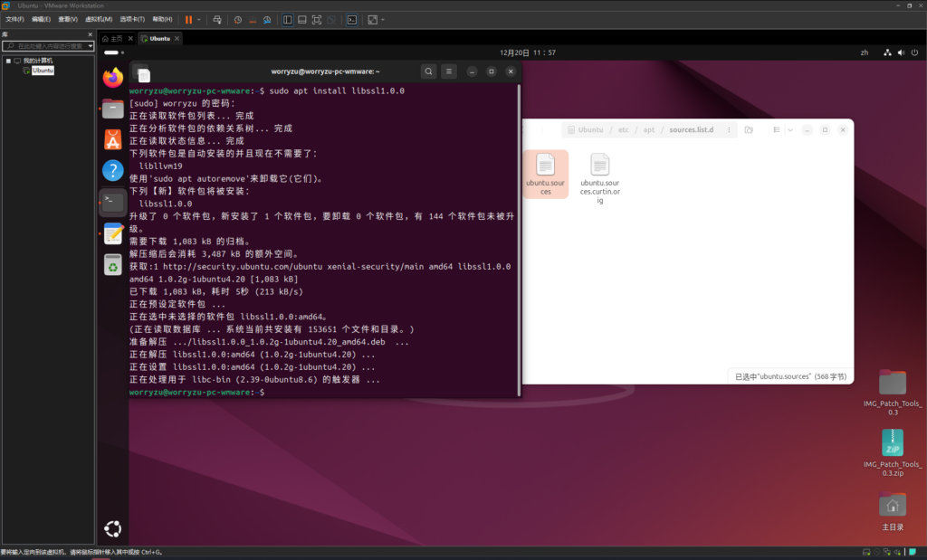Switch to the 主页 tab
This screenshot has height=560, width=927.
point(112,39)
